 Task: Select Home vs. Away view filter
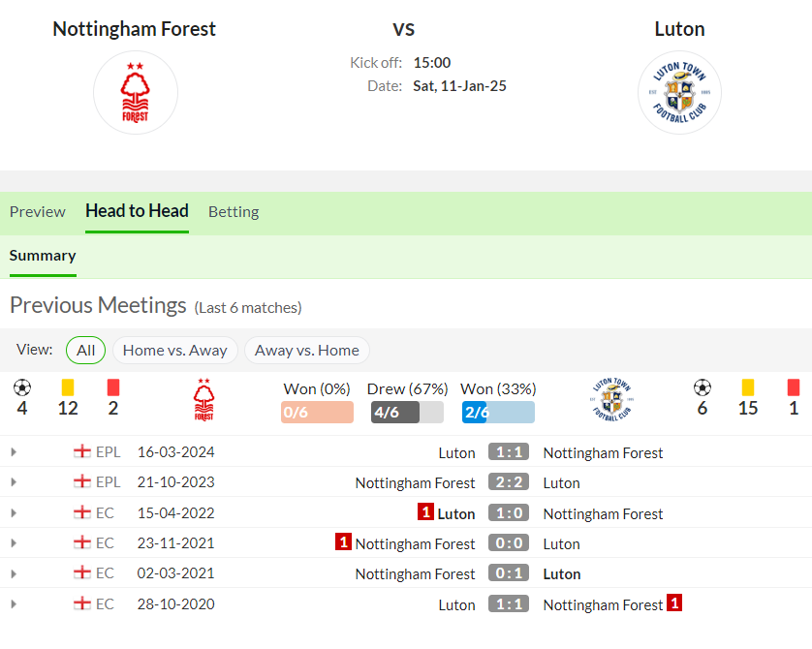(175, 351)
